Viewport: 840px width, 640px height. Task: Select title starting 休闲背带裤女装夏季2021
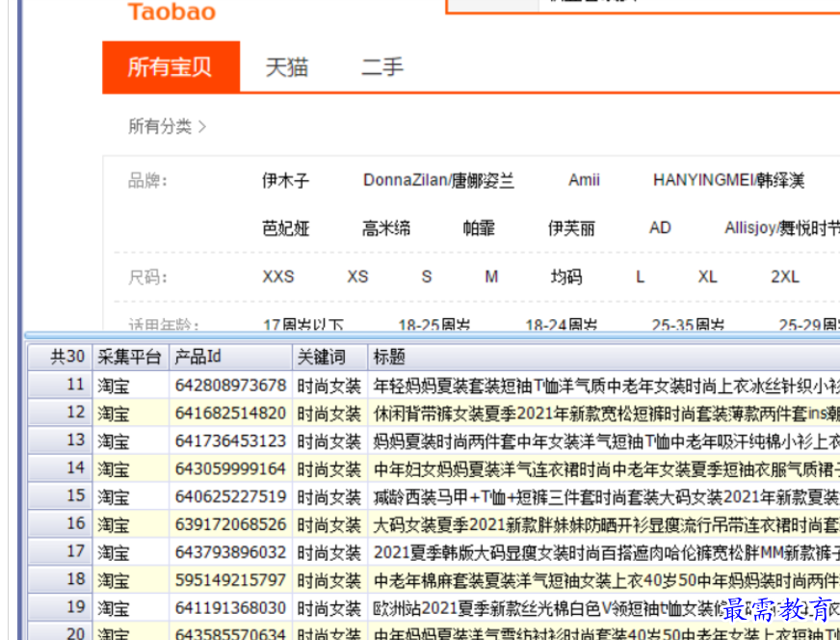tap(606, 413)
